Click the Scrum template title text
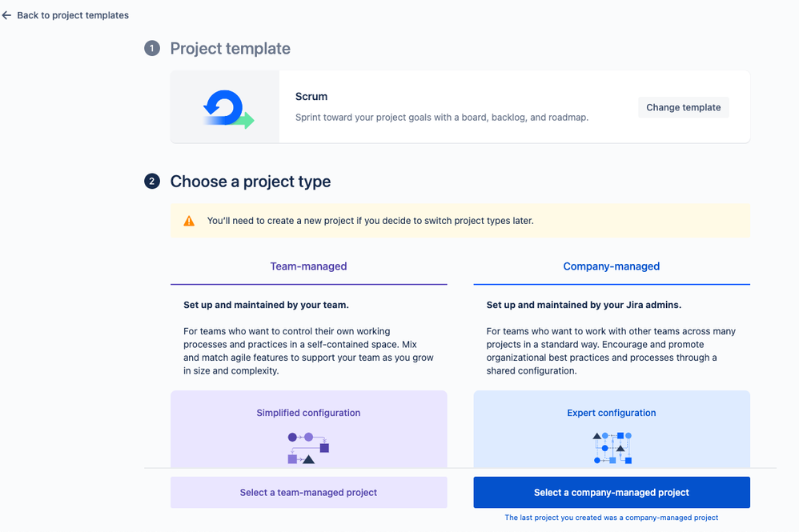This screenshot has height=532, width=799. (311, 97)
